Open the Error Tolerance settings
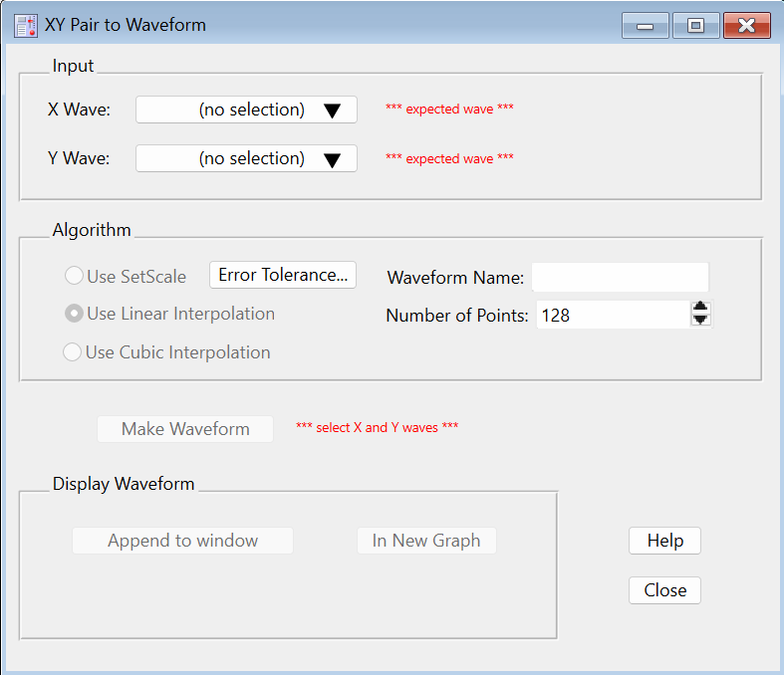The height and width of the screenshot is (675, 784). click(x=283, y=275)
